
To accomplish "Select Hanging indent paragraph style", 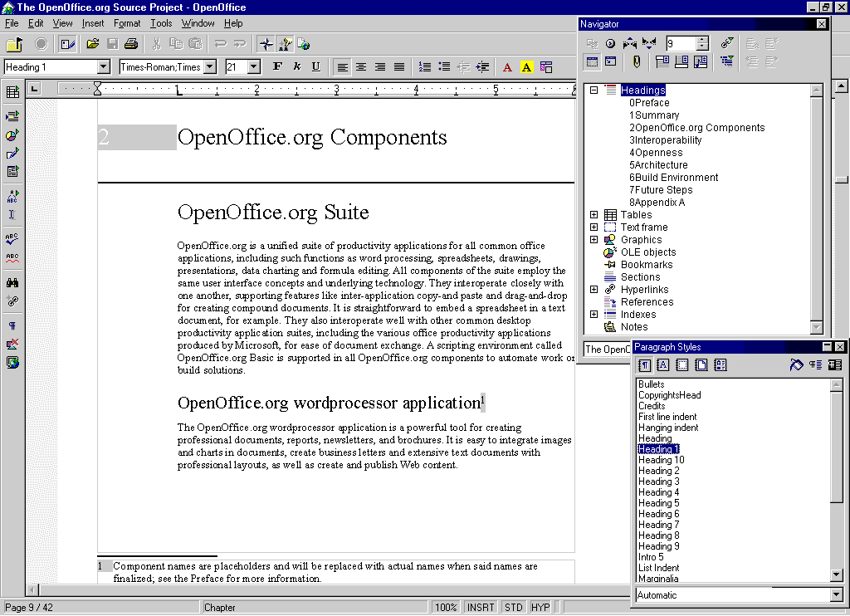I will (668, 428).
